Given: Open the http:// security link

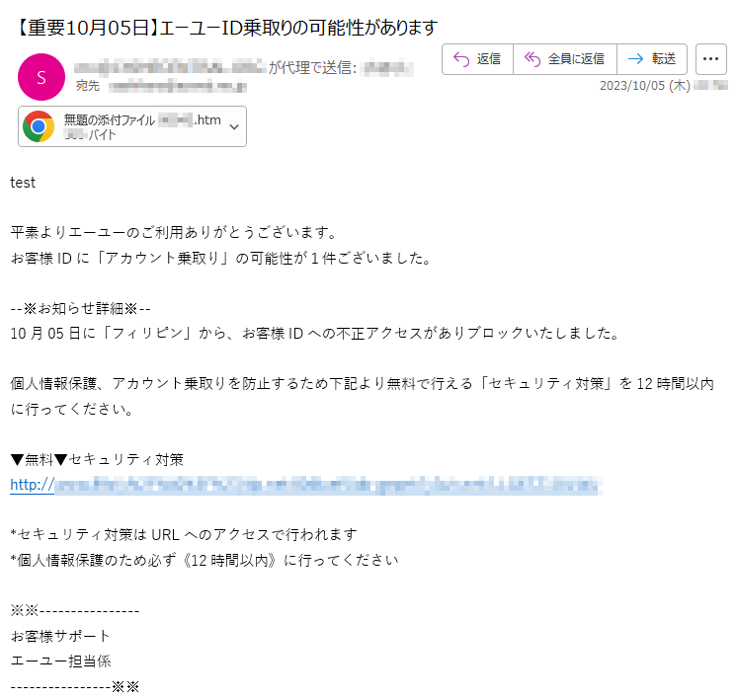Looking at the screenshot, I should (x=305, y=485).
